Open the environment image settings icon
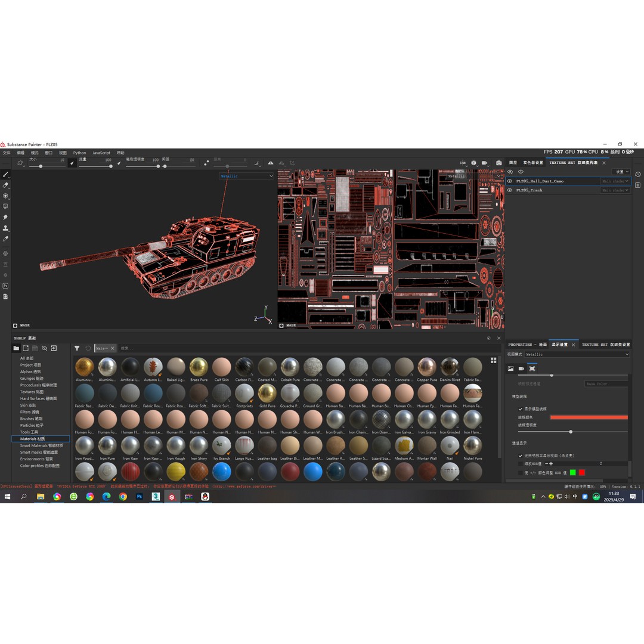This screenshot has height=644, width=644. pyautogui.click(x=510, y=369)
